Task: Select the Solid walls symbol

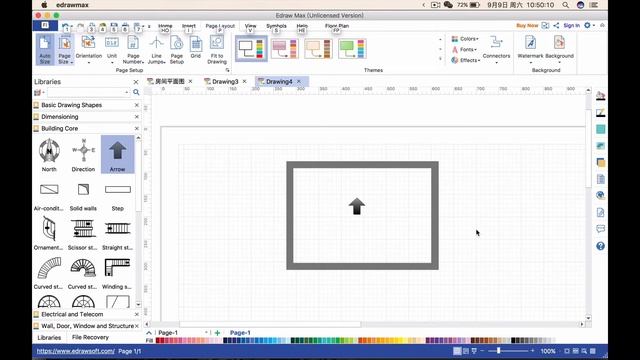Action: coord(83,196)
